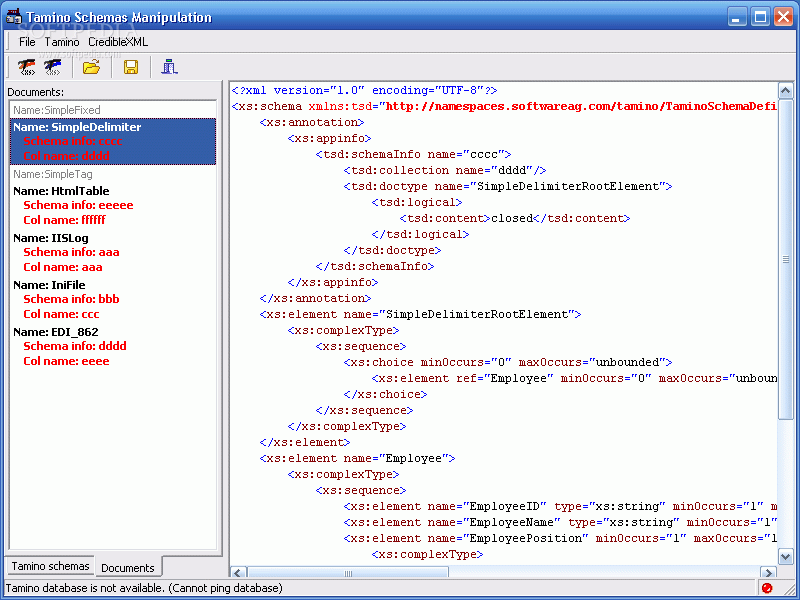The height and width of the screenshot is (600, 800).
Task: Click Schema info: aaa line
Action: pos(71,252)
